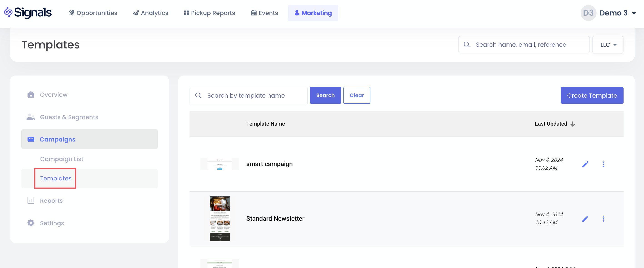Sort by Last Updated arrow

tap(573, 124)
